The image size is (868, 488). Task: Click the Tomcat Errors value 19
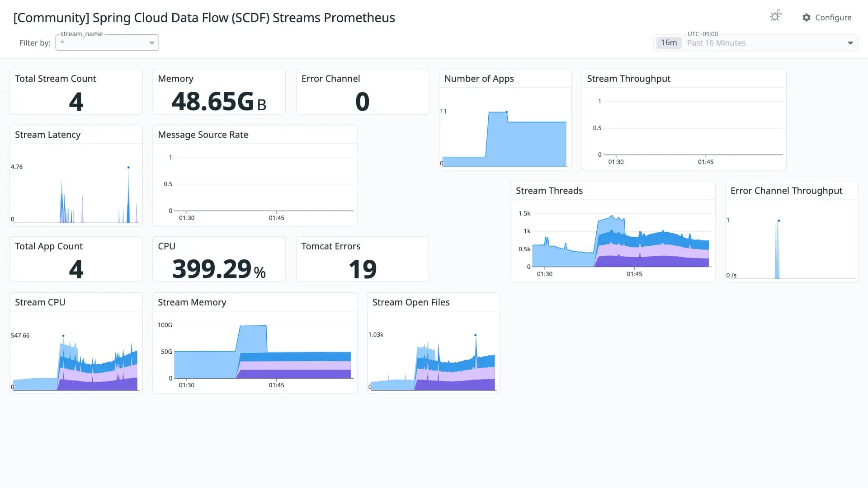pyautogui.click(x=362, y=269)
